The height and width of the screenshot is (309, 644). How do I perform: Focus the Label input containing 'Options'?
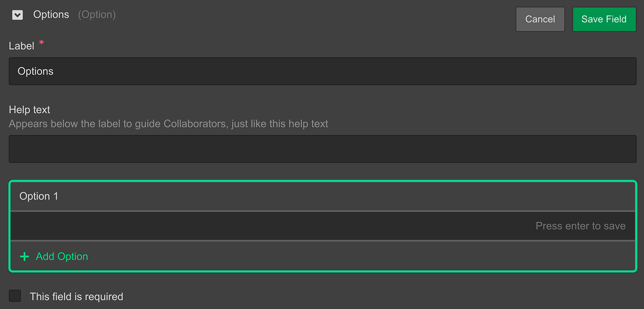tap(322, 71)
